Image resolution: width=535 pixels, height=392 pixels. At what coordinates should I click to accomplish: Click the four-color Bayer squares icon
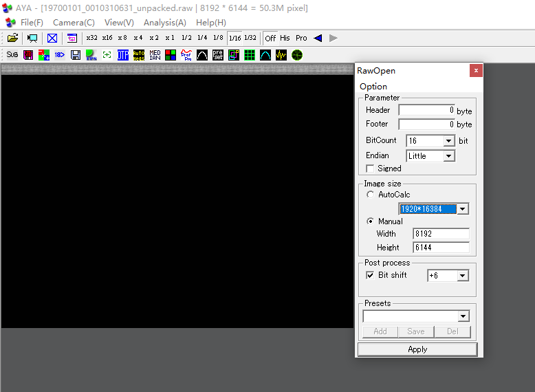tap(171, 55)
